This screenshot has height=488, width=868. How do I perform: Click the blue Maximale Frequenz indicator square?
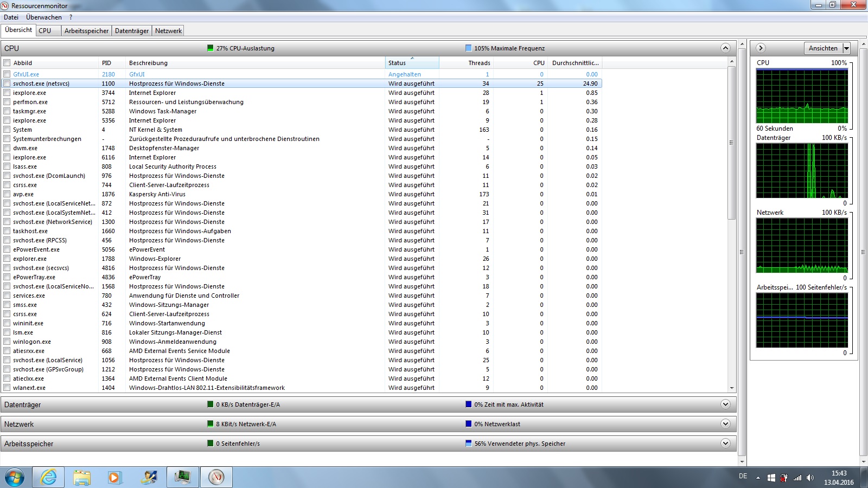point(469,48)
